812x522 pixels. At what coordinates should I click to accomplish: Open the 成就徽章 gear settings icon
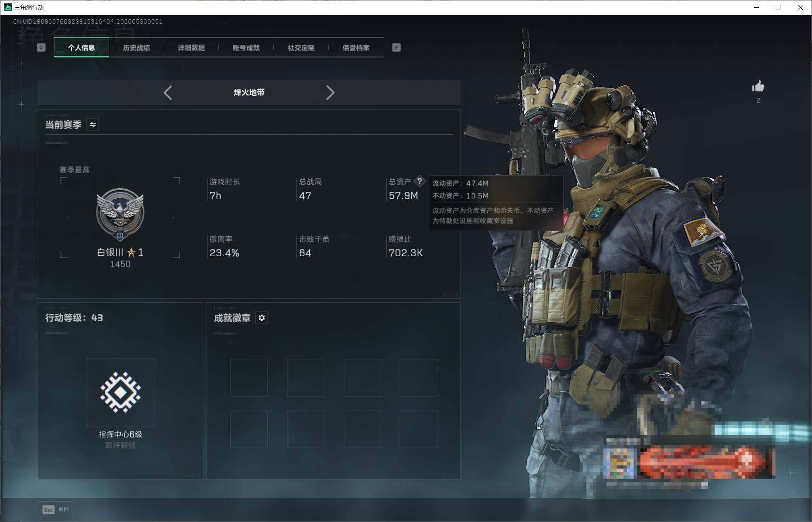coord(262,317)
